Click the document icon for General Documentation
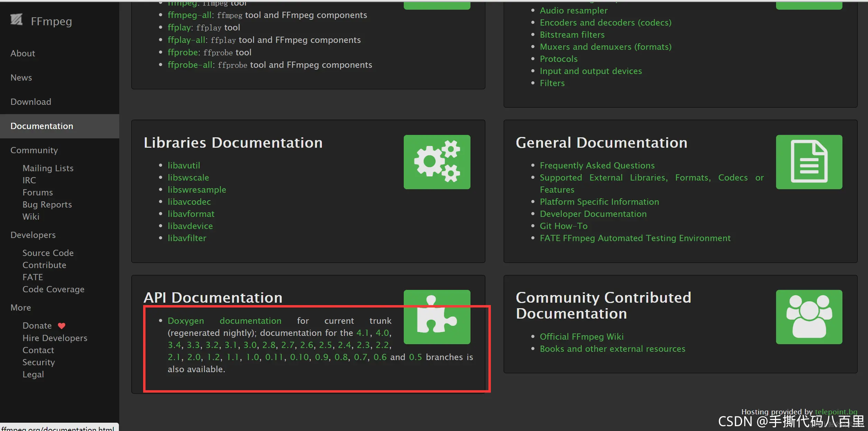This screenshot has height=431, width=868. click(809, 162)
